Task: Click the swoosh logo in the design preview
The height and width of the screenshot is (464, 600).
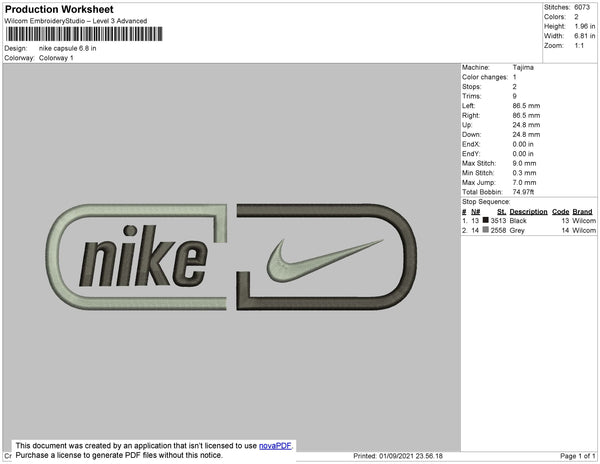Action: pyautogui.click(x=324, y=261)
